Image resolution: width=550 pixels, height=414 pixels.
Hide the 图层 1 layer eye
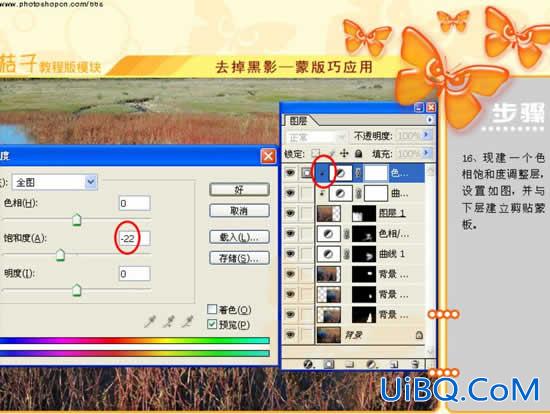290,213
